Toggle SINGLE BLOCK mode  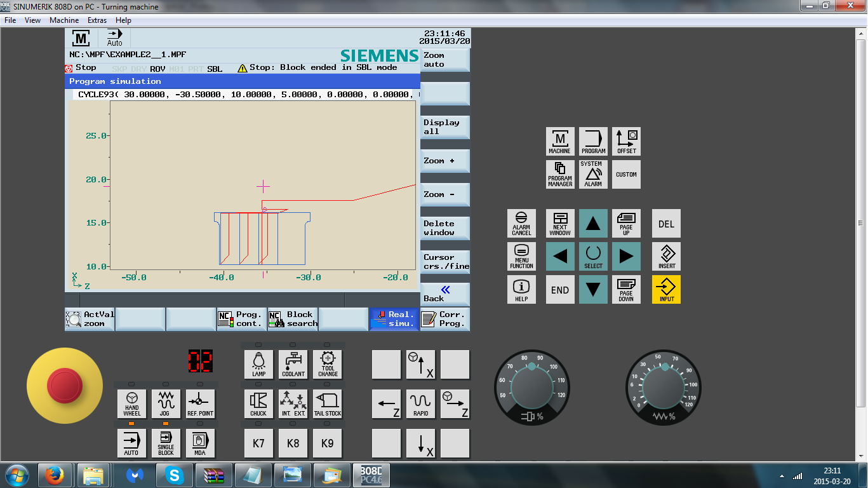(x=166, y=444)
